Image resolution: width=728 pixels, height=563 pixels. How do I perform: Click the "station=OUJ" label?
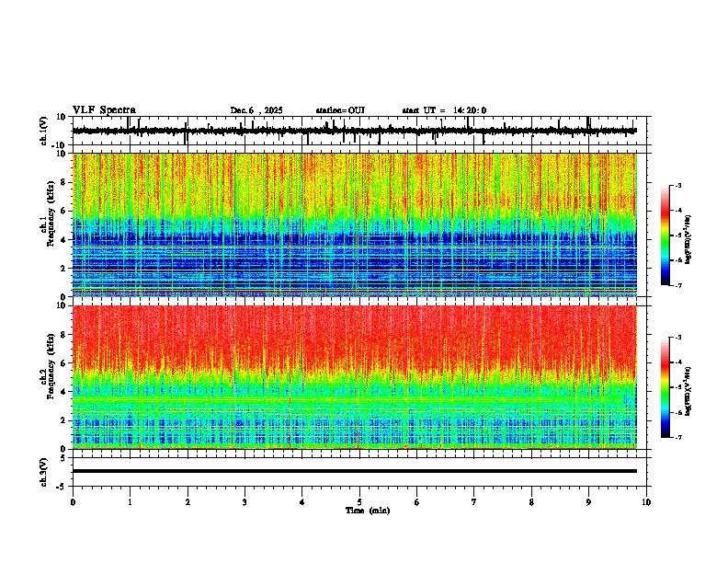[340, 110]
